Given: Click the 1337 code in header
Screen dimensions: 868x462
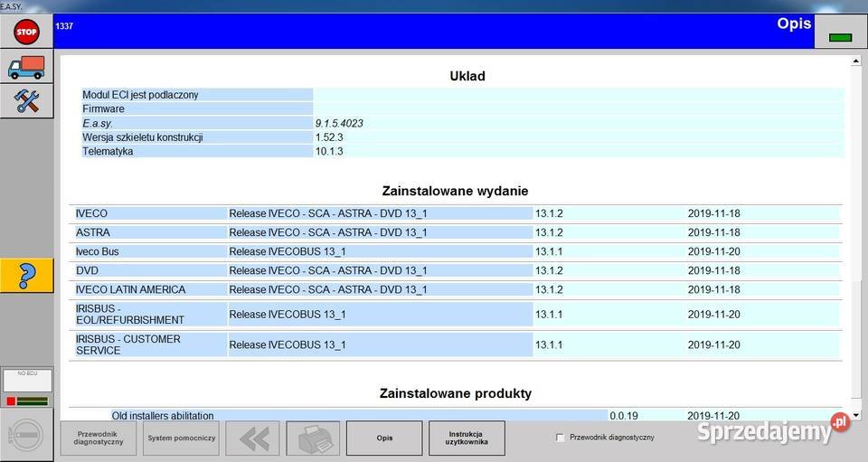Looking at the screenshot, I should 64,26.
